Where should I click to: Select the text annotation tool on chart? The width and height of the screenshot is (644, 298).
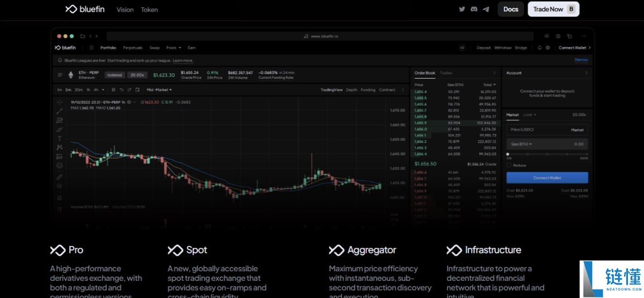coord(60,138)
